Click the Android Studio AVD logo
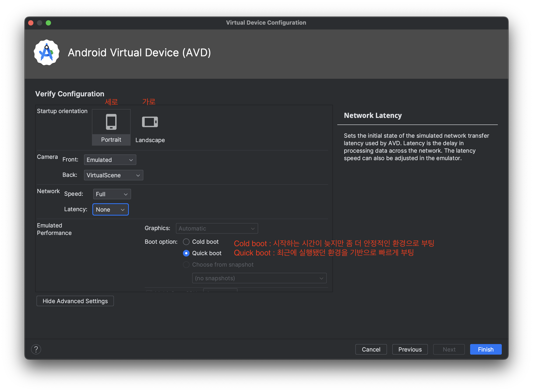Viewport: 533px width, 392px height. (x=47, y=52)
